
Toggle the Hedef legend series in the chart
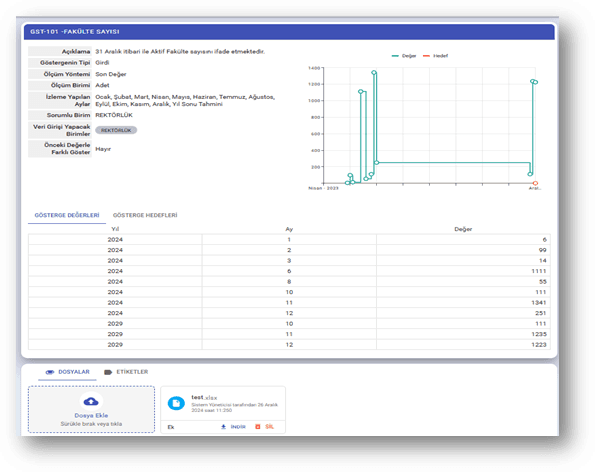[435, 56]
